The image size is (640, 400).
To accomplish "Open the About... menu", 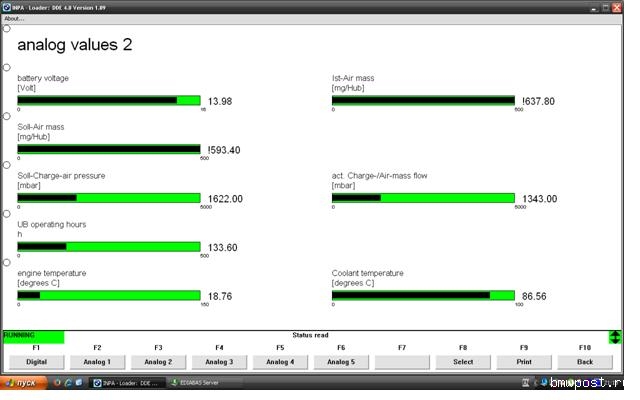I will [x=14, y=18].
